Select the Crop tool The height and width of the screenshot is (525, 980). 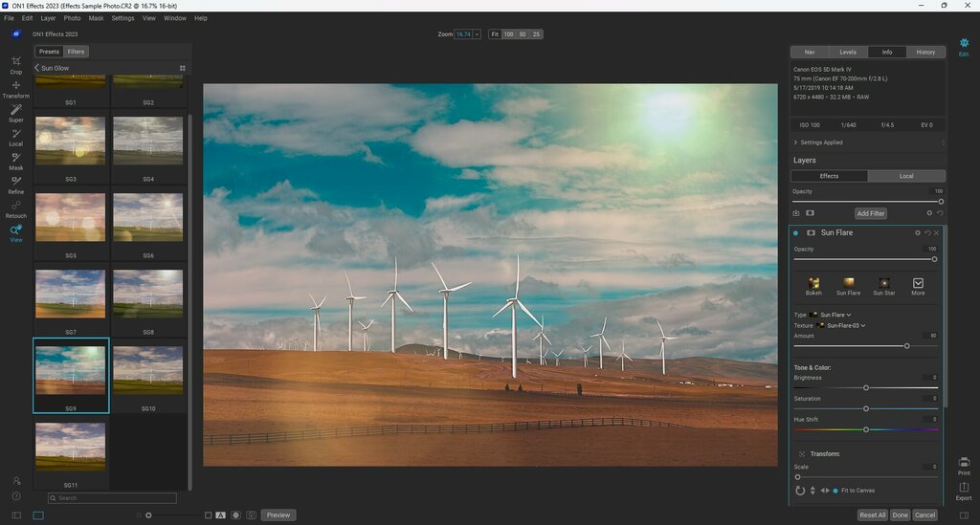point(16,64)
